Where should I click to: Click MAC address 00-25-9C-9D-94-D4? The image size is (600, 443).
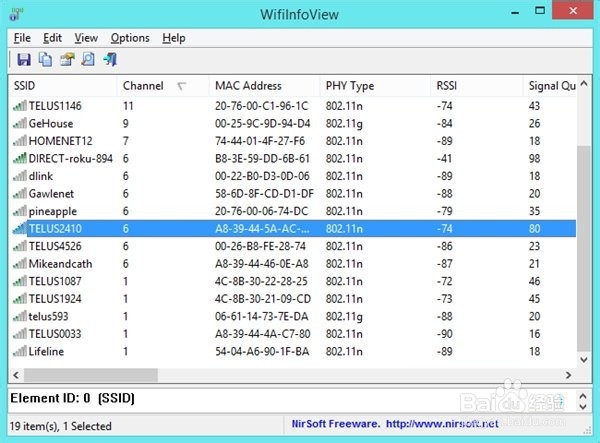tap(262, 123)
